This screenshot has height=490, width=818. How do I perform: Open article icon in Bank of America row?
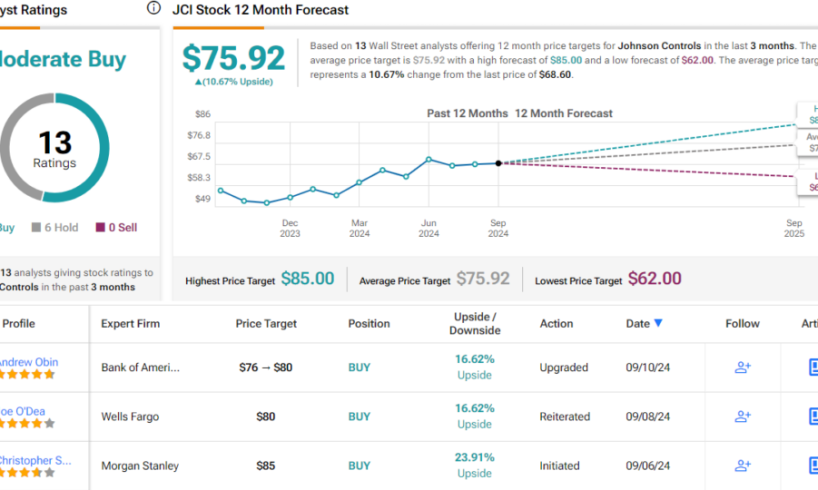(812, 367)
